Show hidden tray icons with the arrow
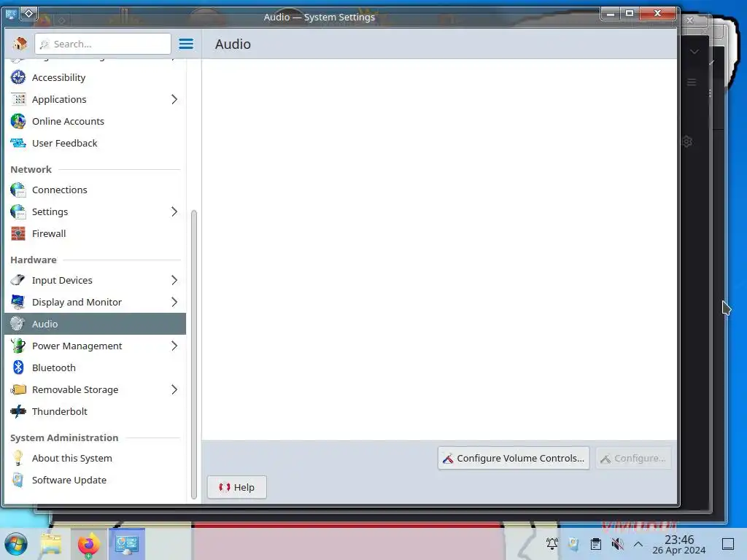This screenshot has width=747, height=560. [638, 544]
